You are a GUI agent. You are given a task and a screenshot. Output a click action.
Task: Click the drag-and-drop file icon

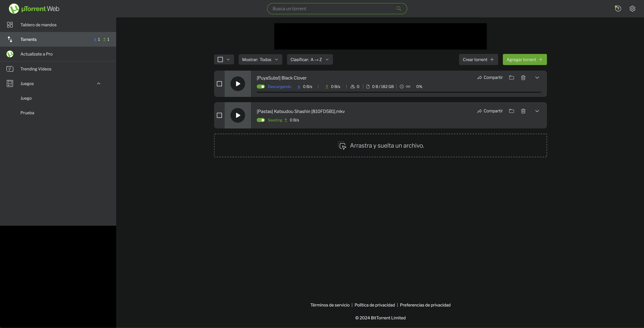[x=342, y=145]
